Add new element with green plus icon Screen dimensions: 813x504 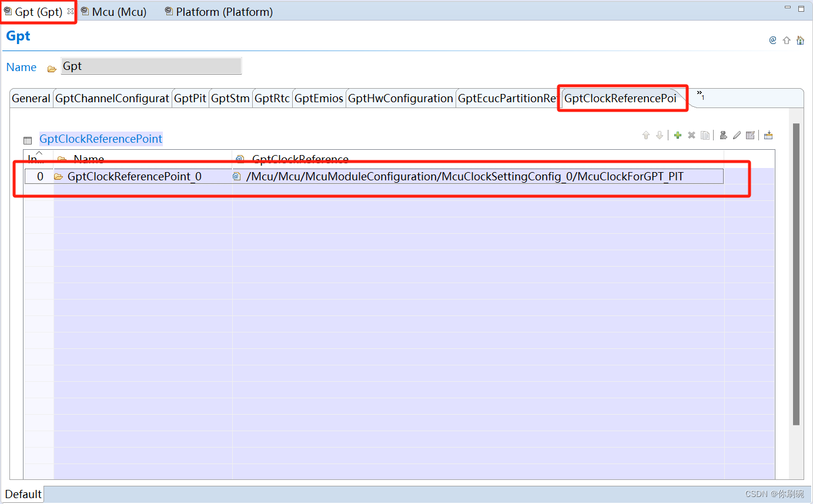(678, 135)
